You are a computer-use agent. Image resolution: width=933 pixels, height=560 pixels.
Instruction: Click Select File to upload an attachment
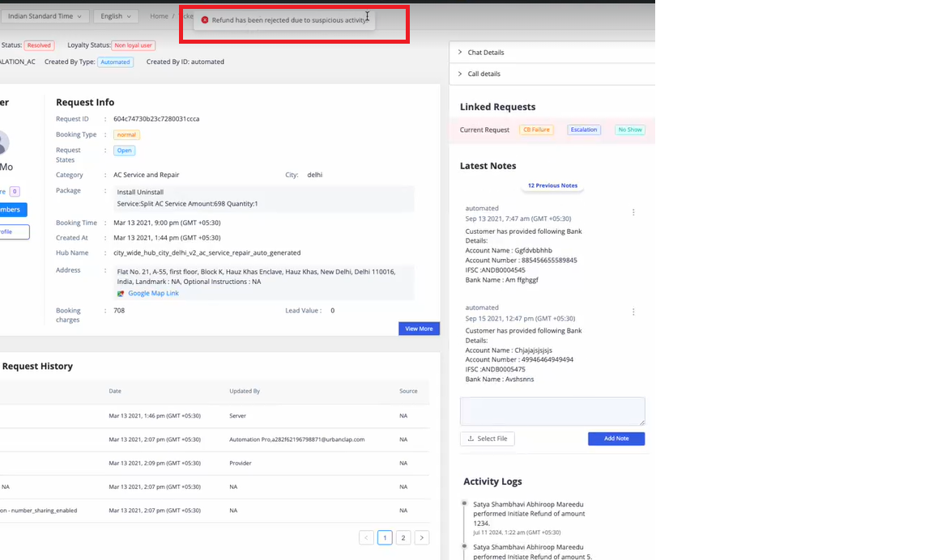pyautogui.click(x=488, y=439)
